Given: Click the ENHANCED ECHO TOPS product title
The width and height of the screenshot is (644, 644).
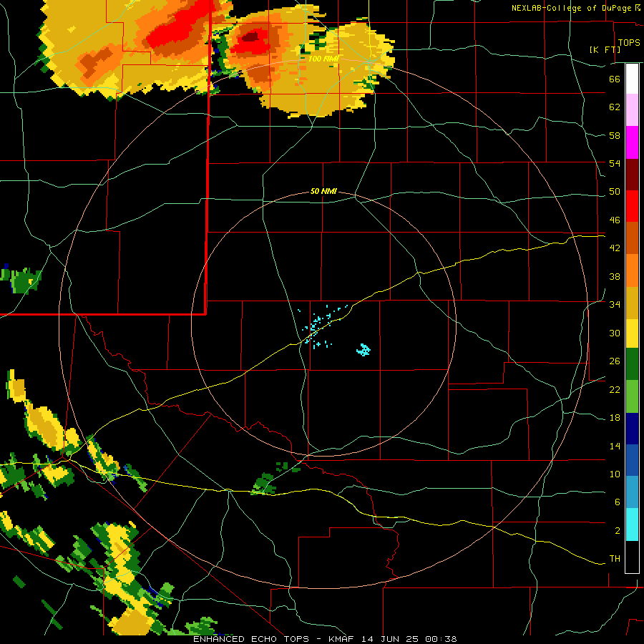Looking at the screenshot, I should click(251, 639).
